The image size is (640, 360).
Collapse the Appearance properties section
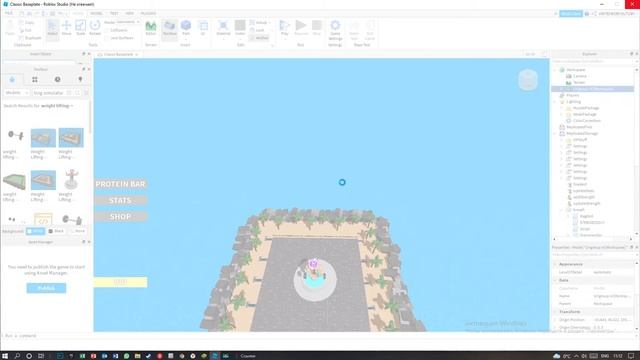point(556,264)
